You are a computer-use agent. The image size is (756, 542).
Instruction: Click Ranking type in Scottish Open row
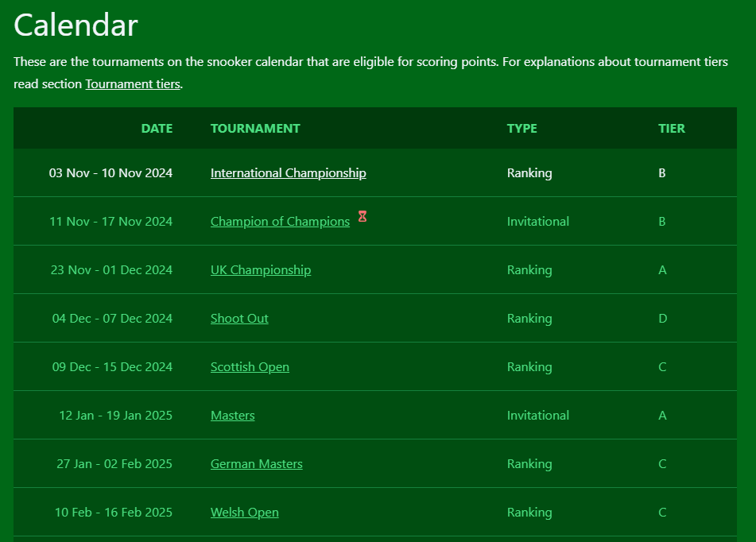(529, 367)
